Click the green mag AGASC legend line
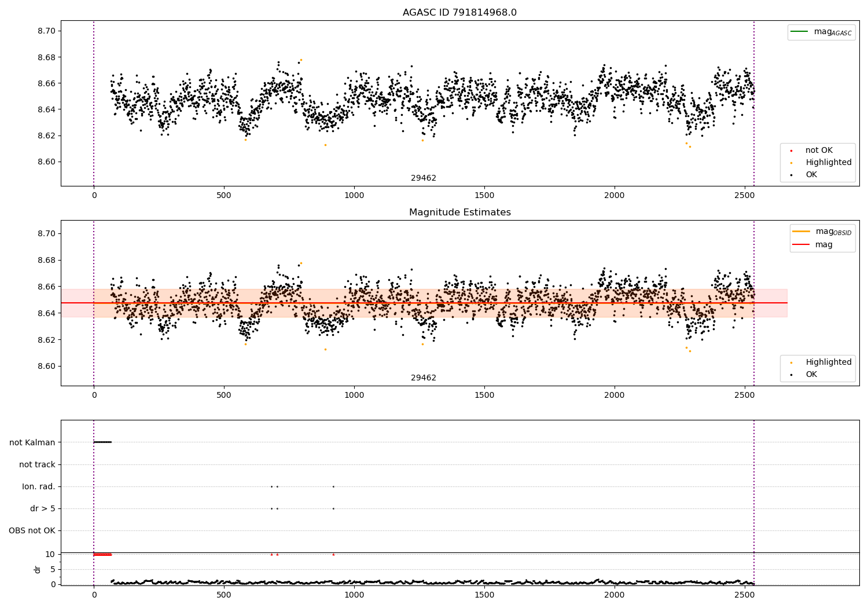The width and height of the screenshot is (868, 608). click(799, 32)
